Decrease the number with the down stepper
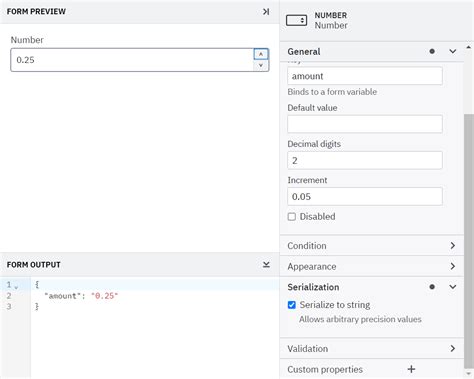474x379 pixels. pos(261,65)
